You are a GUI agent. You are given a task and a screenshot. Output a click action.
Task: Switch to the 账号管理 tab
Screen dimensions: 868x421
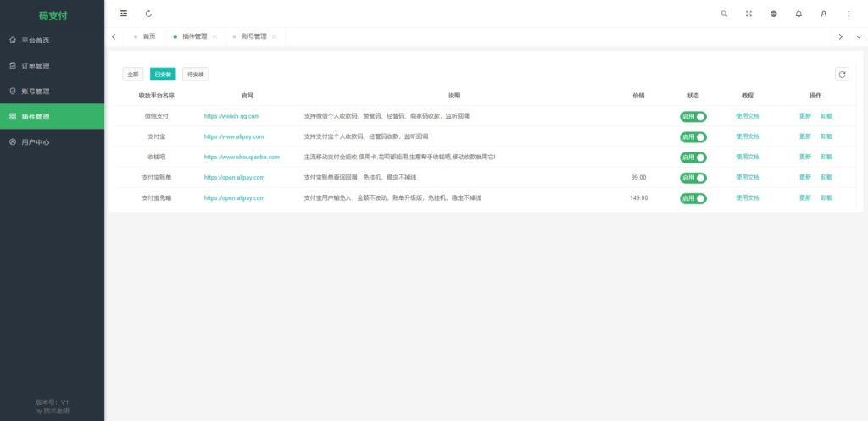click(253, 36)
